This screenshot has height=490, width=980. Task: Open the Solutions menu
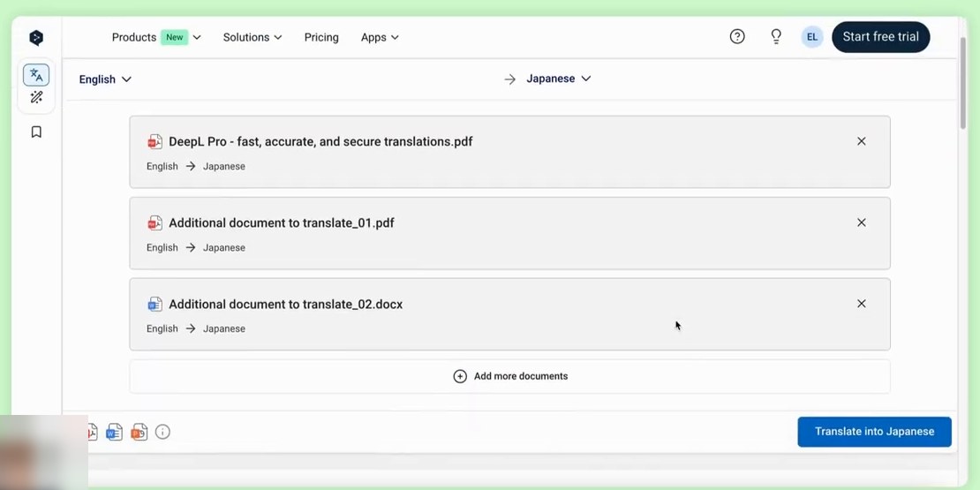pyautogui.click(x=253, y=37)
